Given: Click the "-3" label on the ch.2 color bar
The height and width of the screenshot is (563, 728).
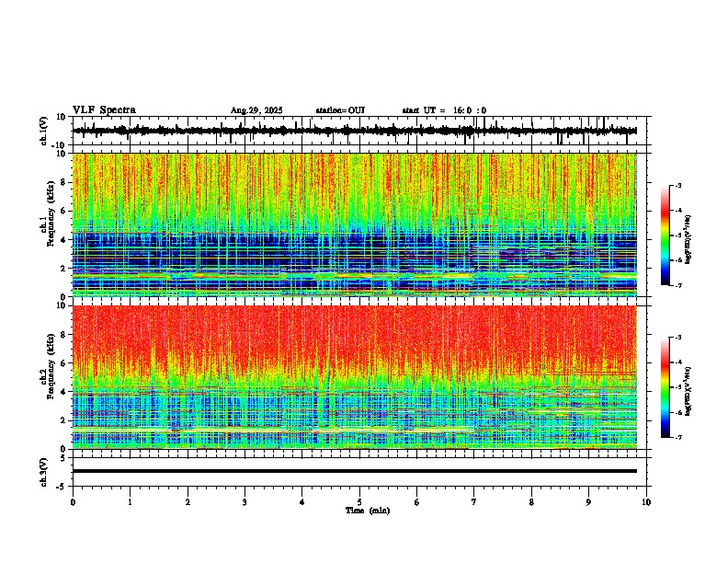Looking at the screenshot, I should pyautogui.click(x=677, y=338).
